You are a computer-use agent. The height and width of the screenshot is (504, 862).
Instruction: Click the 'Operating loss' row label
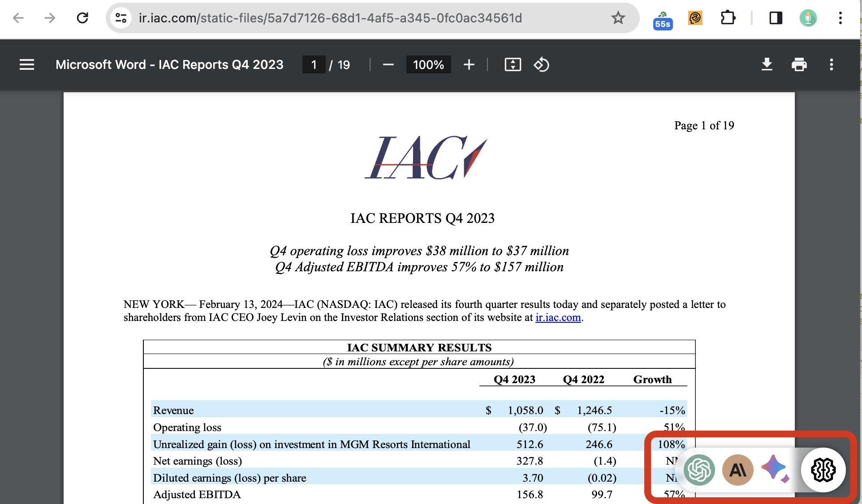click(187, 427)
